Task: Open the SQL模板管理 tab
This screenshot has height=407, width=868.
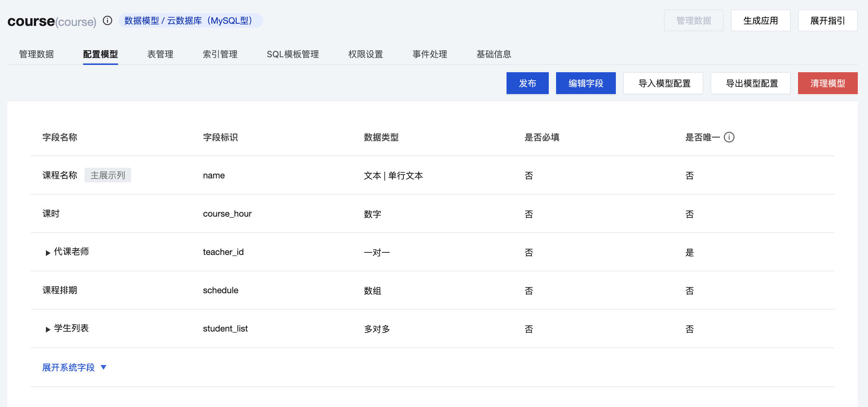Action: [293, 54]
